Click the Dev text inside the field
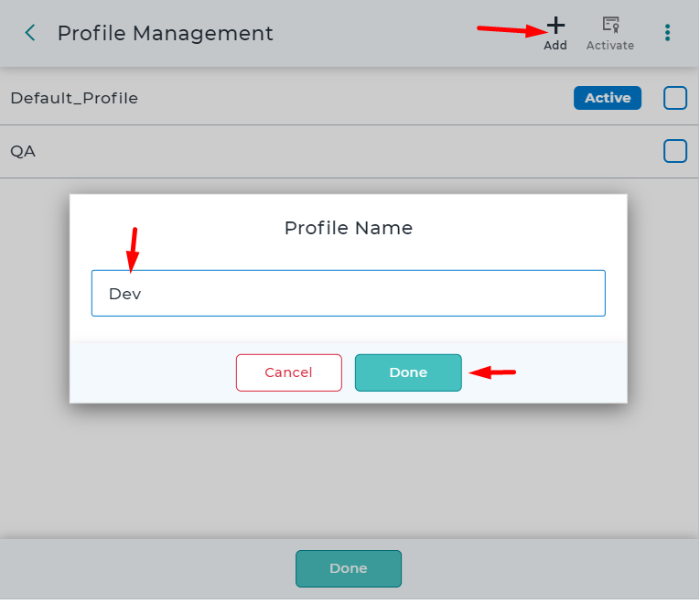This screenshot has height=604, width=700. point(125,294)
